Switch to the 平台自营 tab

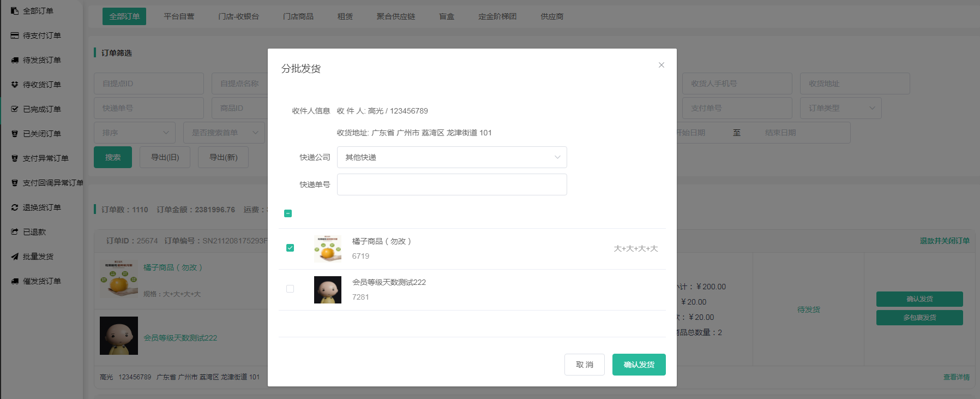point(179,16)
